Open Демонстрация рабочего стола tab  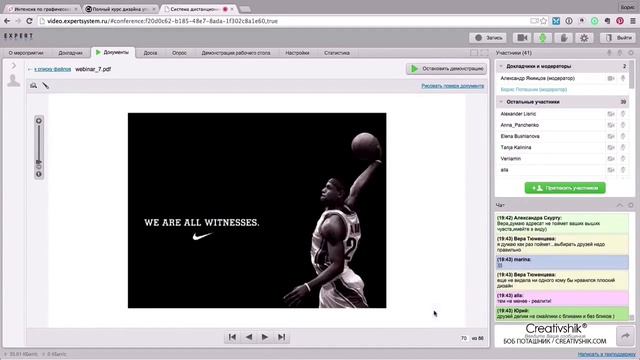pyautogui.click(x=236, y=53)
